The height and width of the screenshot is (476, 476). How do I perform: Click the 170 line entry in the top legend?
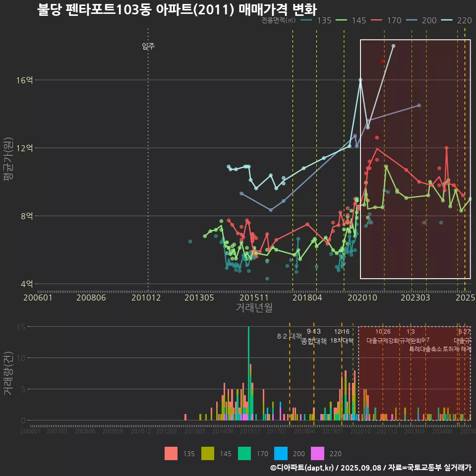tap(386, 20)
